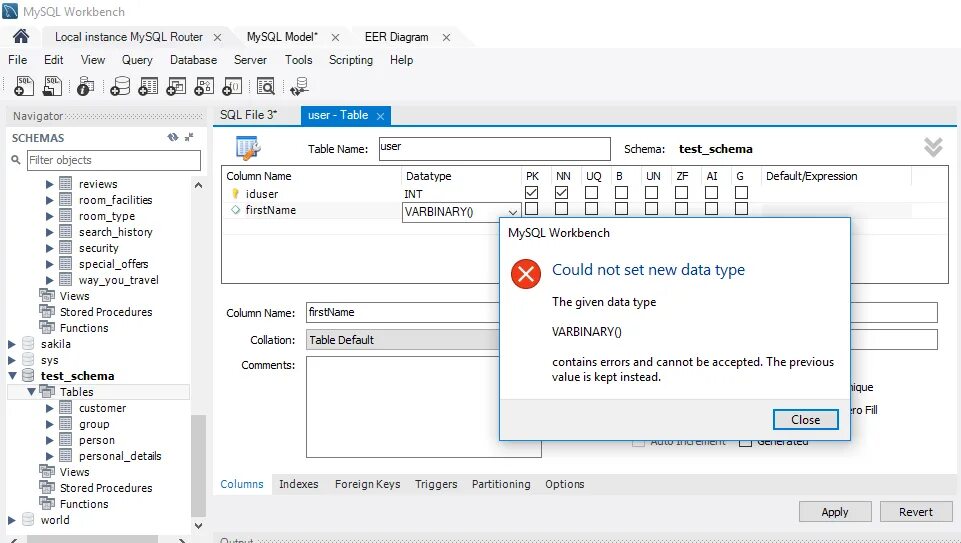Expand the customer table node
The width and height of the screenshot is (961, 543).
[x=50, y=408]
